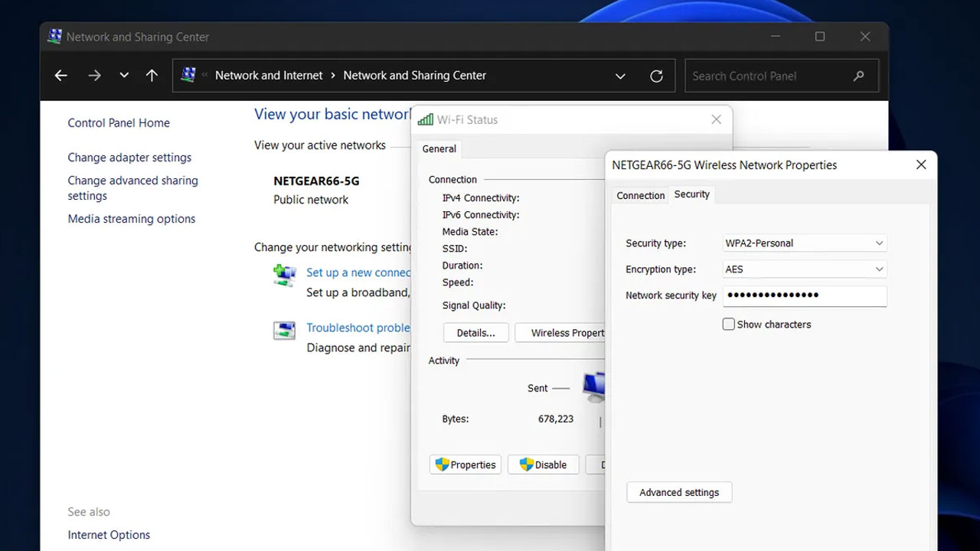Viewport: 980px width, 551px height.
Task: Open Change adapter settings link
Action: 129,158
